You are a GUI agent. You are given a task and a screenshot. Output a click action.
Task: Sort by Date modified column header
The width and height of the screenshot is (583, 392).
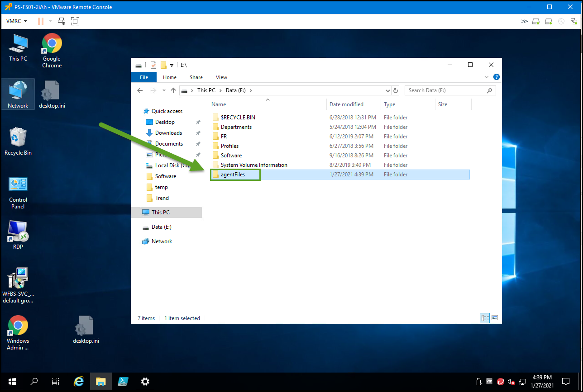(x=346, y=104)
